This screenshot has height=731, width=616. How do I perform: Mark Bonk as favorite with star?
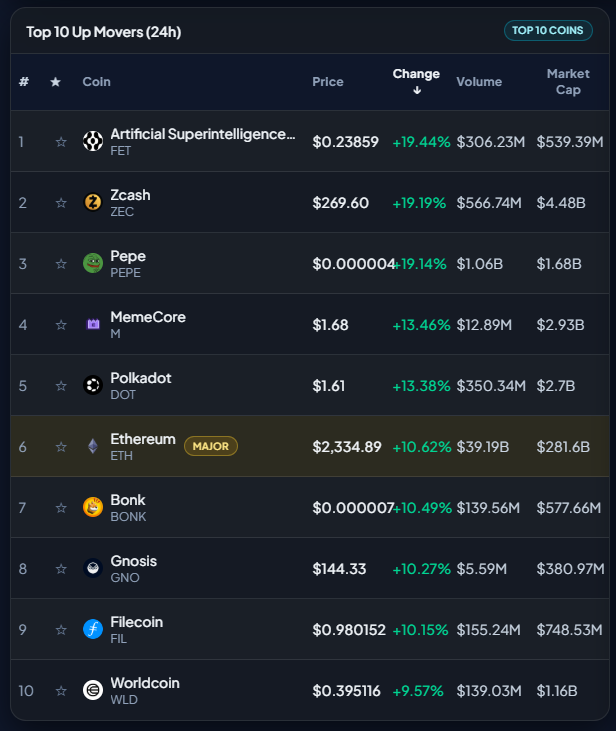[x=61, y=507]
